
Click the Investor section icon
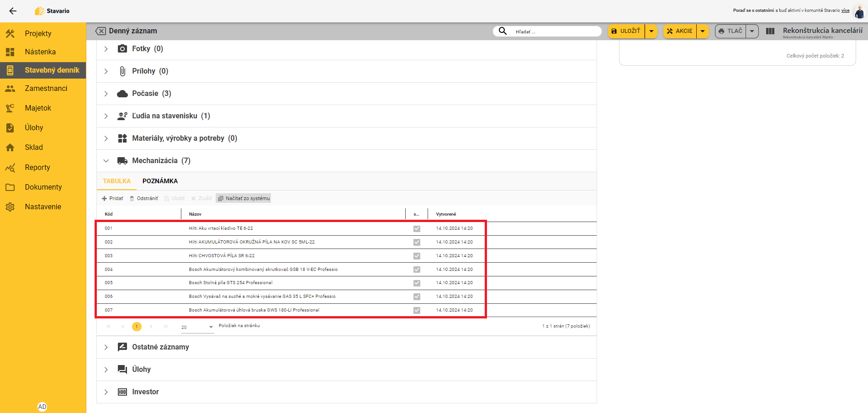click(122, 392)
